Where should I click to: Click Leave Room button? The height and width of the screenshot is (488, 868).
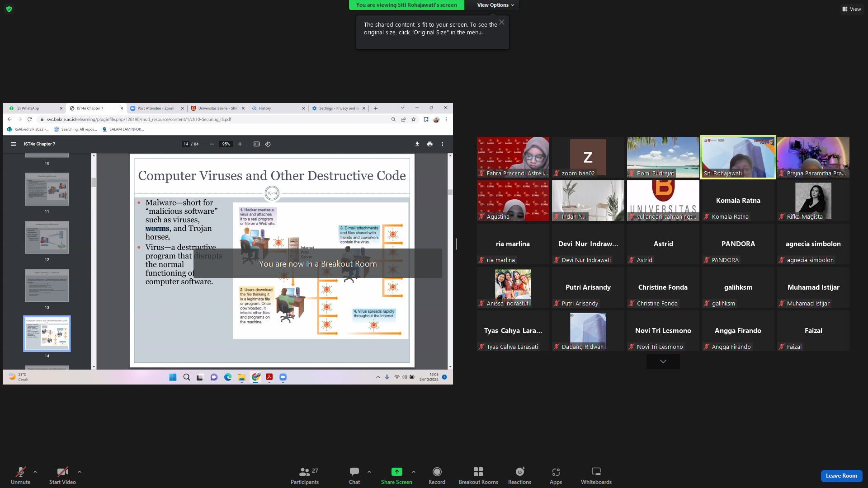841,476
